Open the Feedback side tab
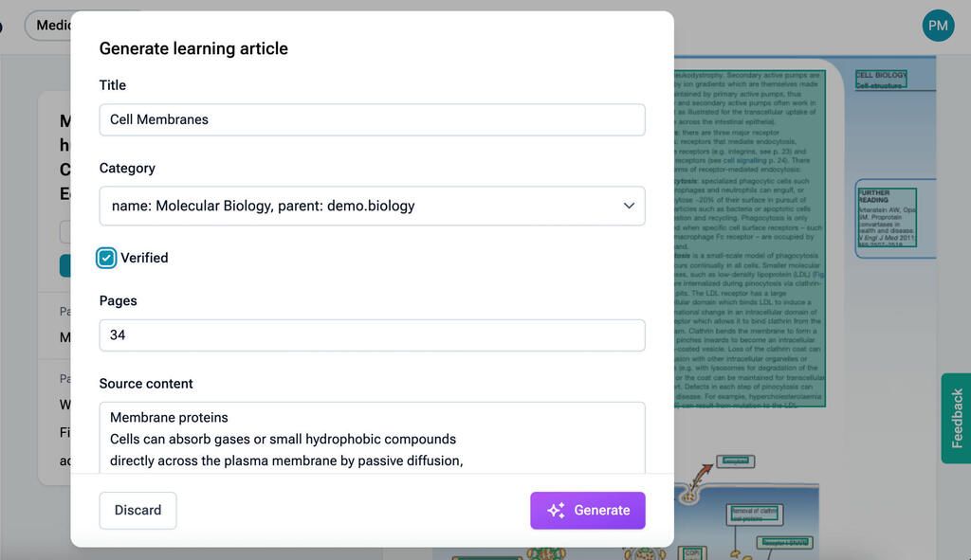 [x=956, y=418]
